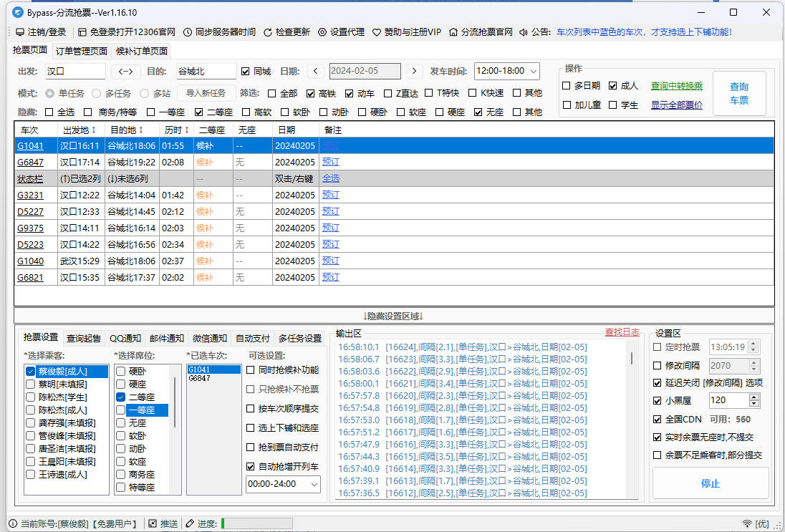
Task: Click the 公告 speaker icon
Action: (x=524, y=32)
